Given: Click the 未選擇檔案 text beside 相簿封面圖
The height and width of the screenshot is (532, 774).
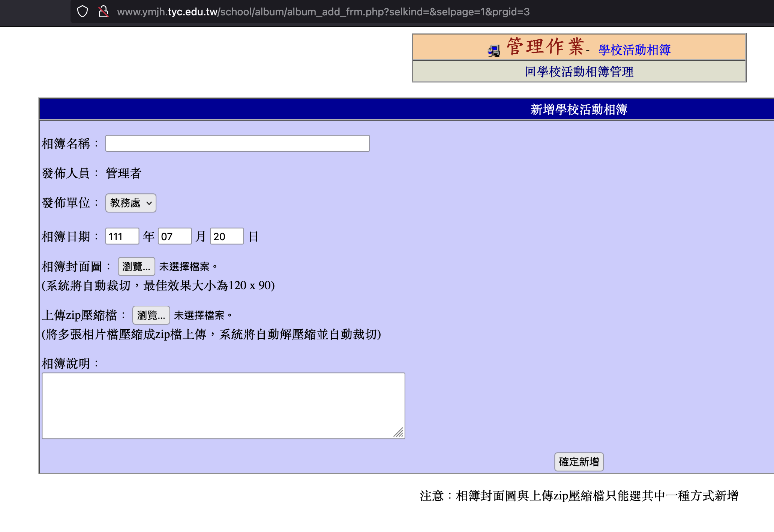Looking at the screenshot, I should [188, 267].
